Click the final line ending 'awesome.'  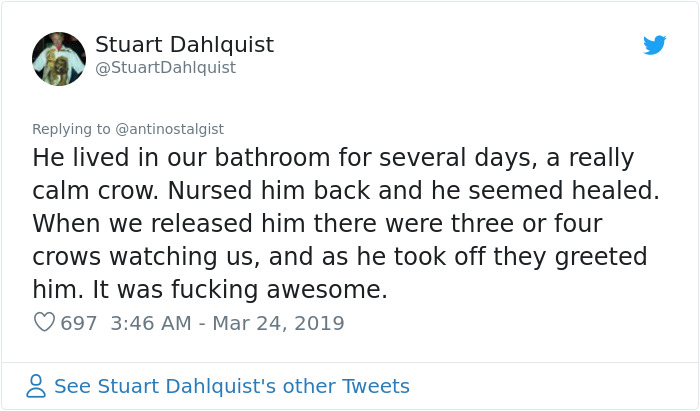[x=209, y=289]
